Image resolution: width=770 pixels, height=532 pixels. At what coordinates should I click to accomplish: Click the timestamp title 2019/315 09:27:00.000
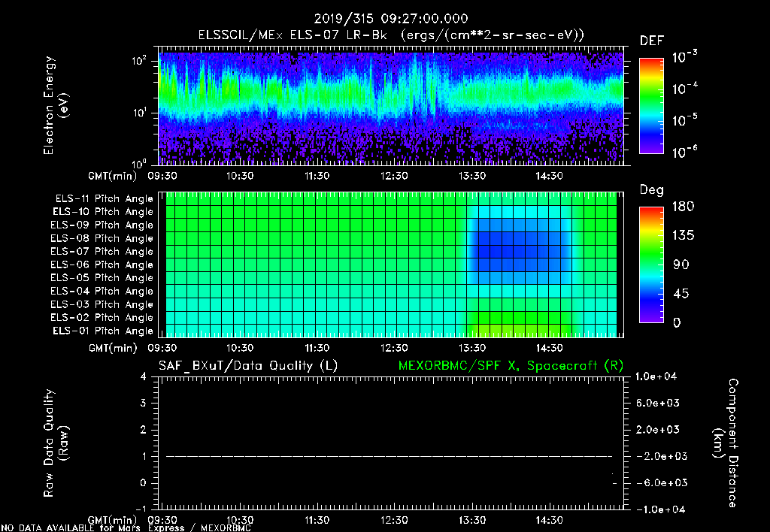point(391,19)
